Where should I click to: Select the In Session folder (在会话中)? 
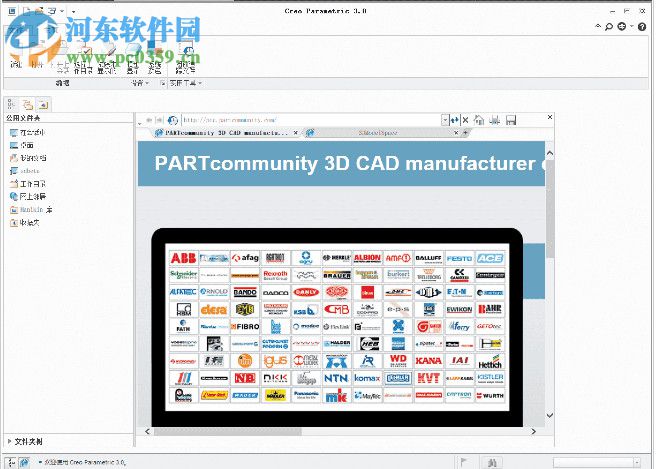click(27, 132)
